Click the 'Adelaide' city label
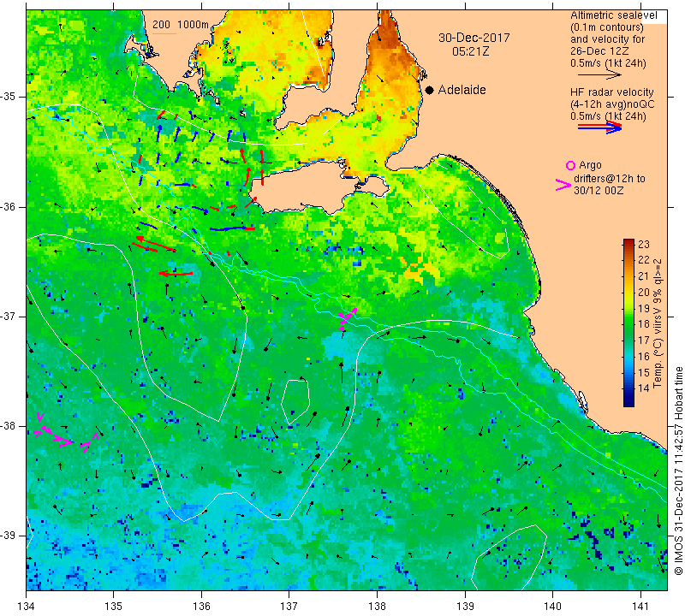Image resolution: width=685 pixels, height=616 pixels. tap(462, 90)
